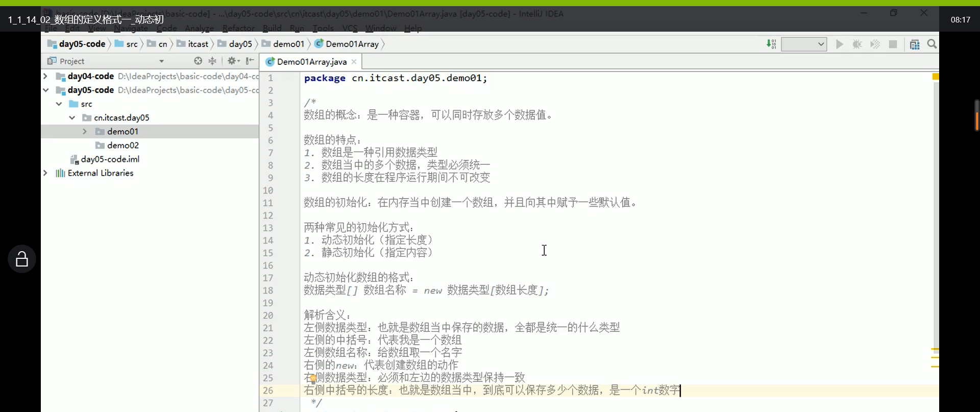980x412 pixels.
Task: Click the yellow inspection indicator at gutter top
Action: pyautogui.click(x=935, y=77)
